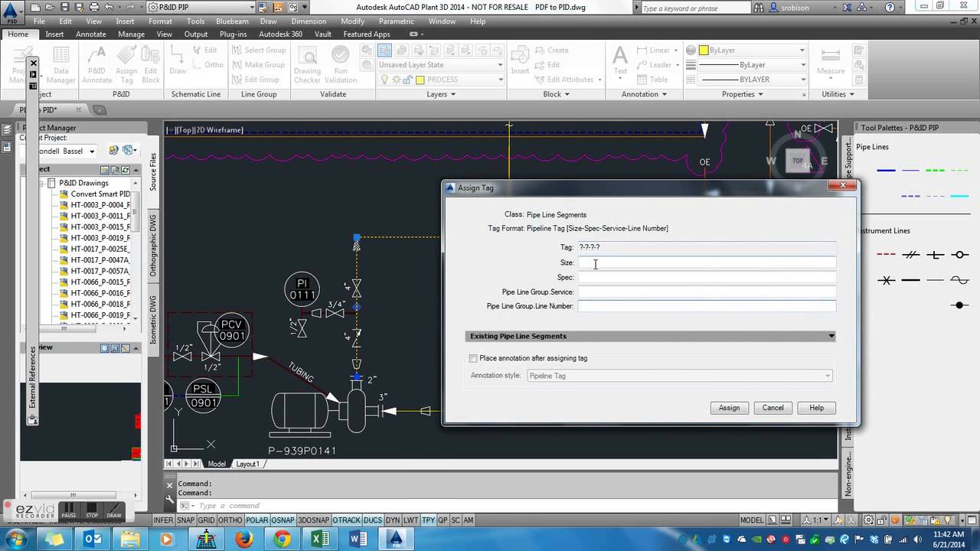Expand the Properties panel flyout
980x551 pixels.
pyautogui.click(x=743, y=94)
